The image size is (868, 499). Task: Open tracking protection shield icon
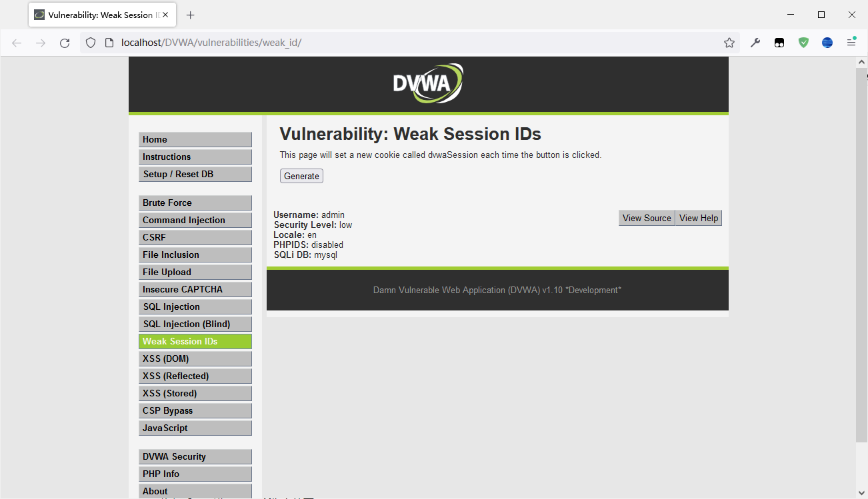91,43
